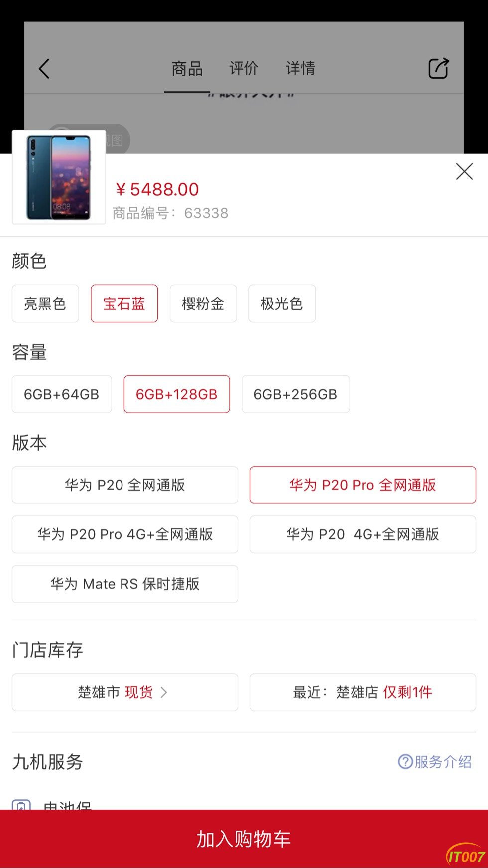
Task: Tap the share icon at top right
Action: [439, 69]
